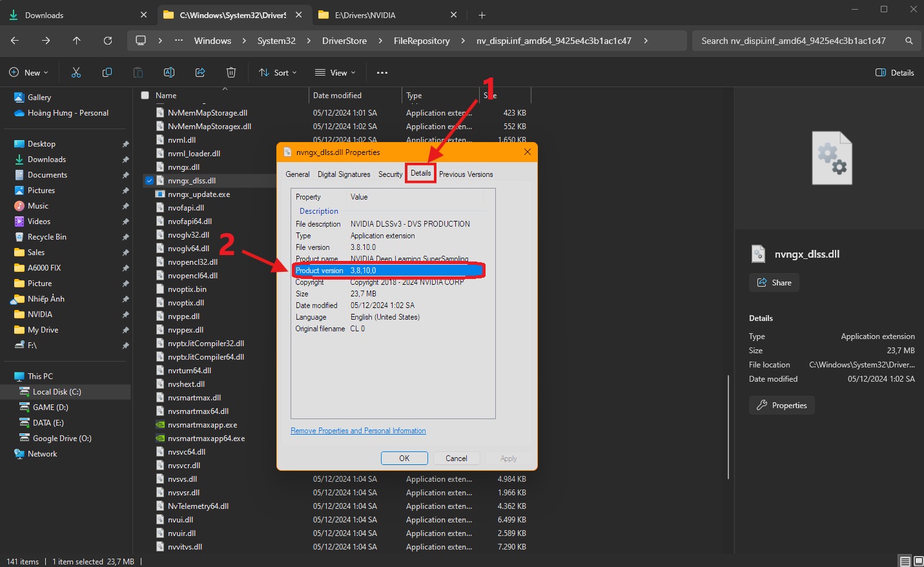Click FileRepository breadcrumb segment

[x=422, y=41]
